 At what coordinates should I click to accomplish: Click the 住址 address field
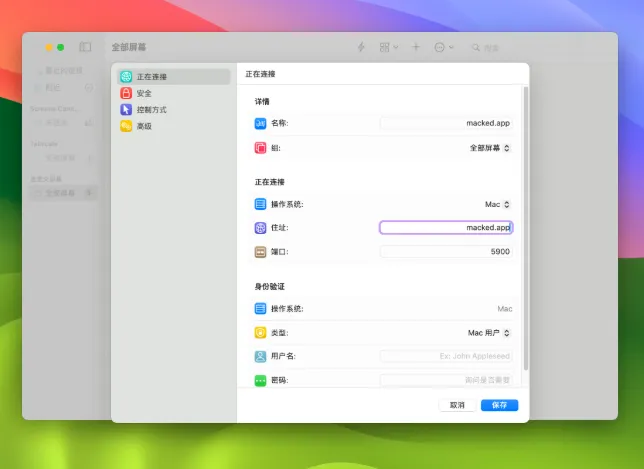446,228
